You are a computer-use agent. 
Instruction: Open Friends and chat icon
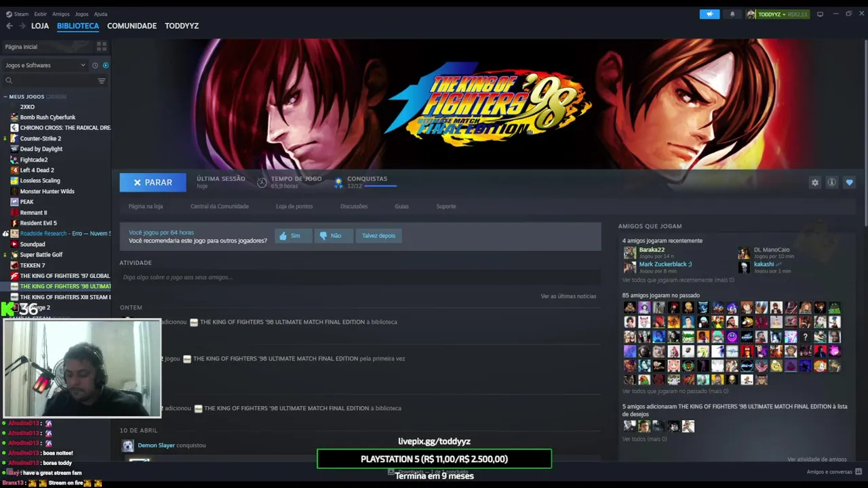click(859, 472)
